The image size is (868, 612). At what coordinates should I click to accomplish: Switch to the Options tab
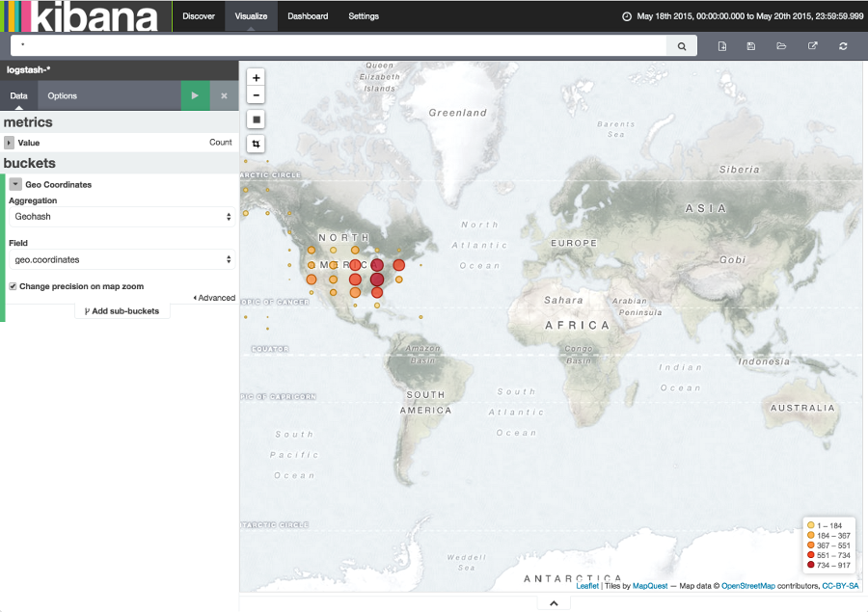click(62, 95)
